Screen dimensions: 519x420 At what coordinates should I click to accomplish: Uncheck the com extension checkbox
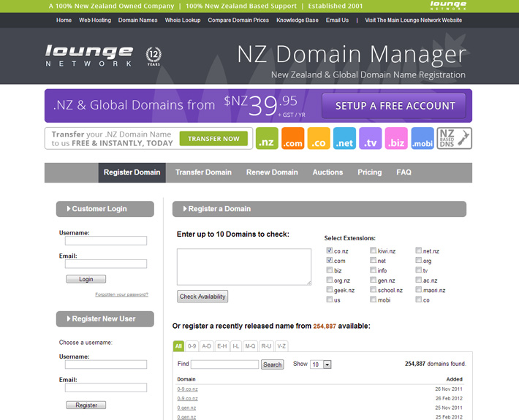330,260
